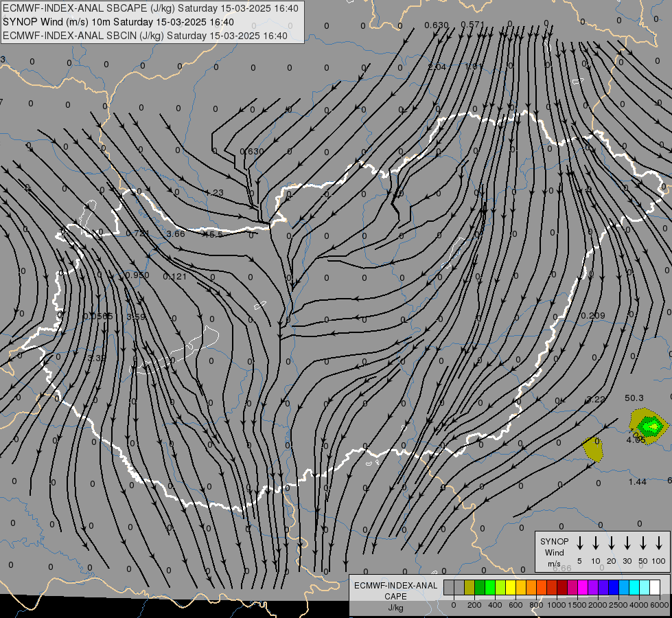Click the SBCAPE title line in header box
672x618 pixels.
150,8
